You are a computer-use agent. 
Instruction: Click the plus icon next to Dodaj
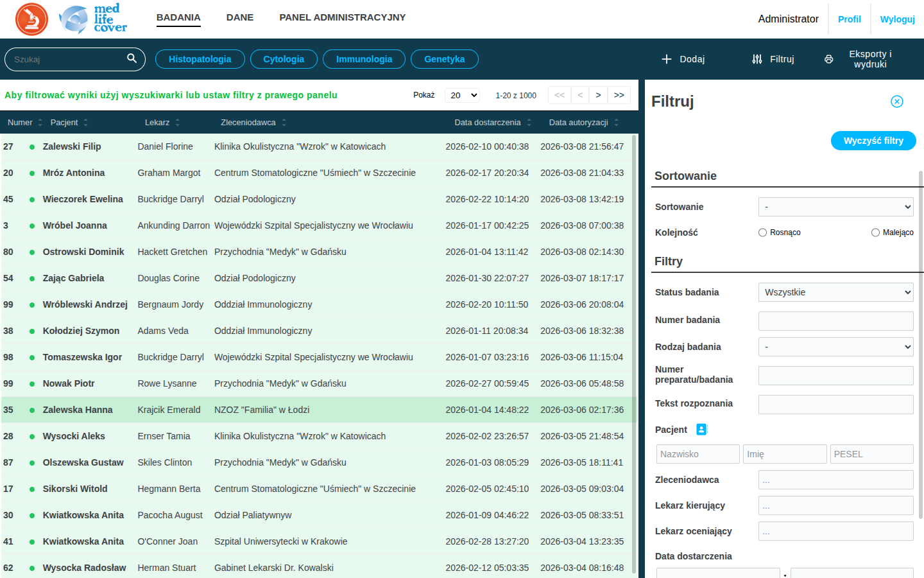667,59
